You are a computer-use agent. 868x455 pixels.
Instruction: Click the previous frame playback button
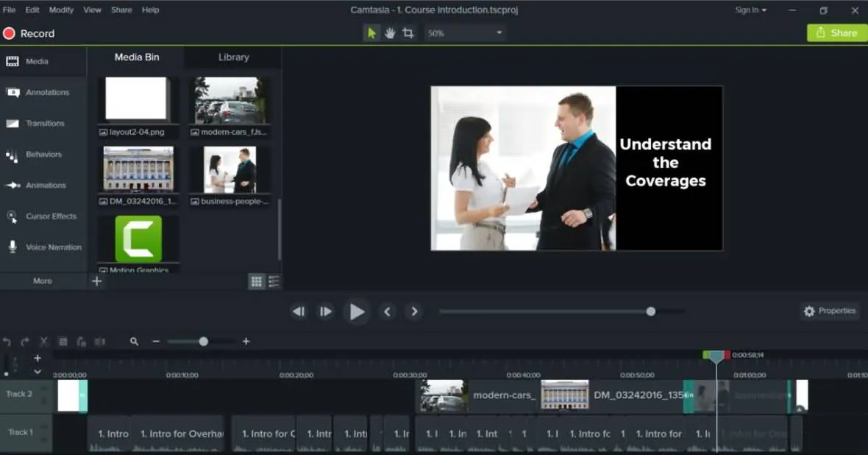[x=299, y=311]
